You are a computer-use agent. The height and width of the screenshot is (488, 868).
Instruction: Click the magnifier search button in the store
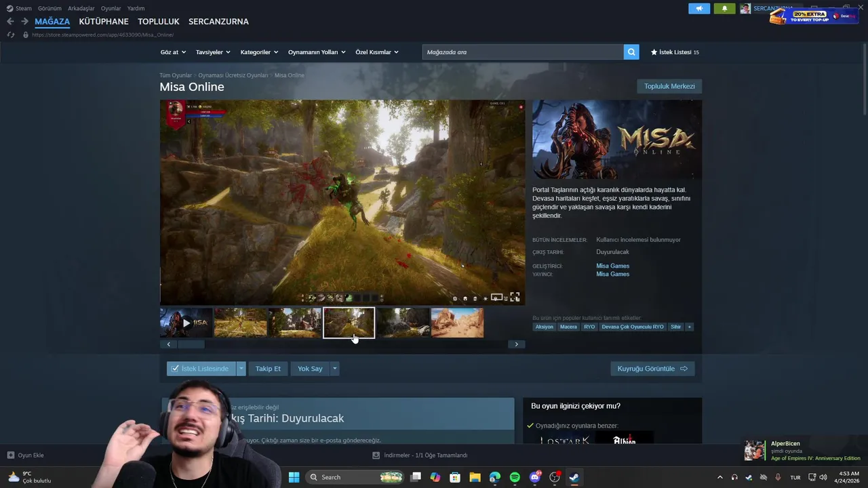click(631, 52)
